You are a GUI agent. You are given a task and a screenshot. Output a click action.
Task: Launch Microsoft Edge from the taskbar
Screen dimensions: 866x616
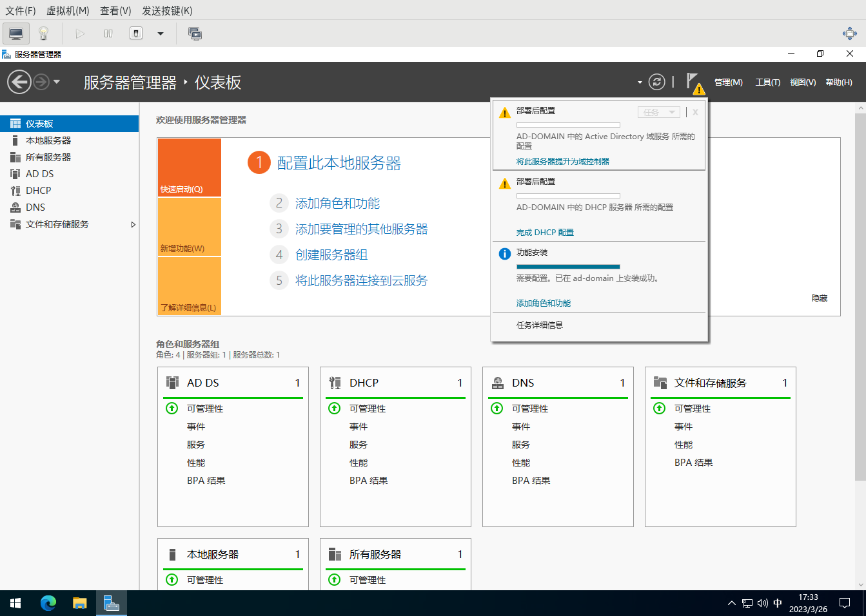click(48, 603)
